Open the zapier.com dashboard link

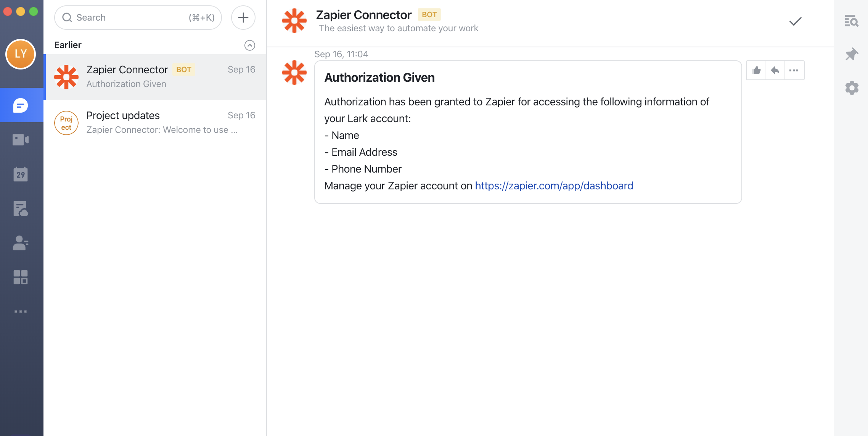[x=554, y=186]
